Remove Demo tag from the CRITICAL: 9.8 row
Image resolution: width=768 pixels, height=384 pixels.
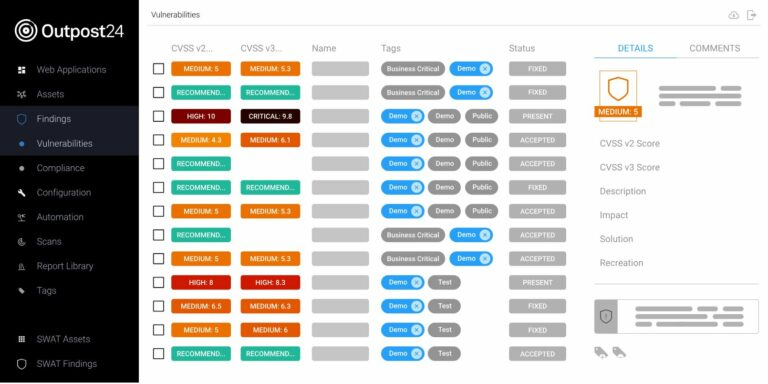coord(416,116)
